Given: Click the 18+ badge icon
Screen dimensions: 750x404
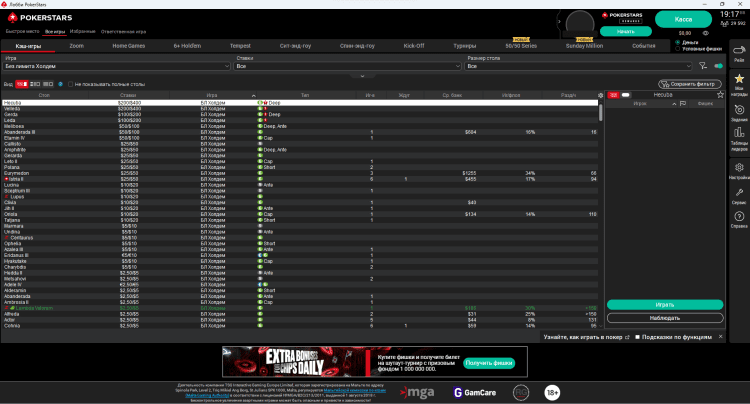Looking at the screenshot, I should pyautogui.click(x=552, y=393).
